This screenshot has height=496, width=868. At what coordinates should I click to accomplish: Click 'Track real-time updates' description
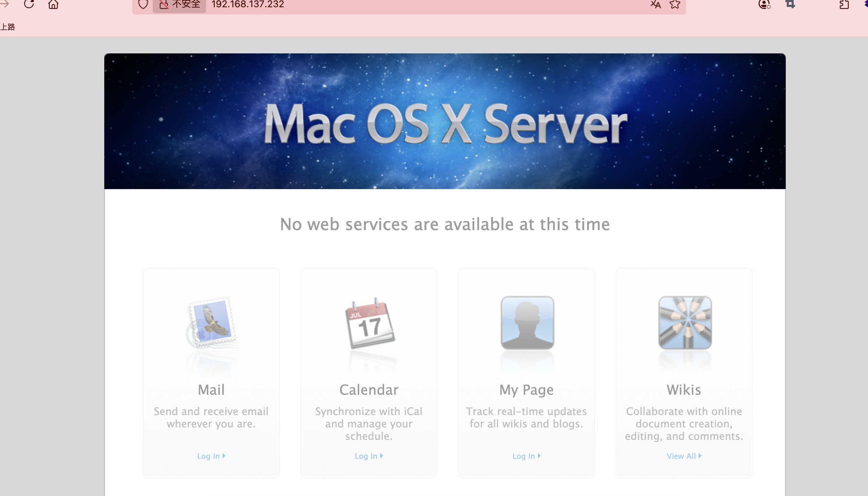527,417
